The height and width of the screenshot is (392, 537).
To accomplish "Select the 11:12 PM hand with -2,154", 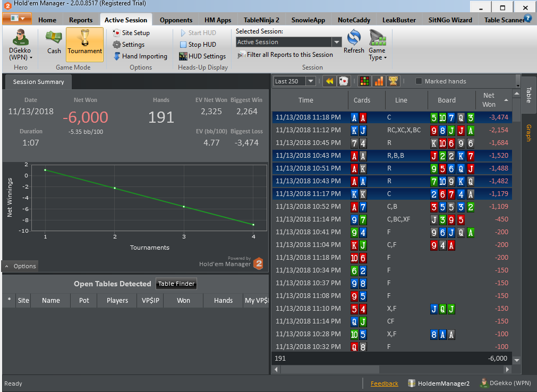I will click(x=392, y=130).
